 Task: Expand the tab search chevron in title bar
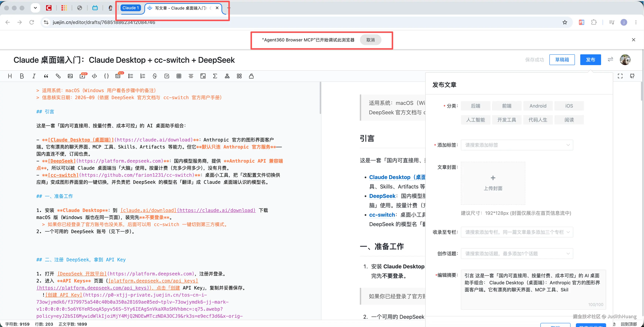(35, 8)
